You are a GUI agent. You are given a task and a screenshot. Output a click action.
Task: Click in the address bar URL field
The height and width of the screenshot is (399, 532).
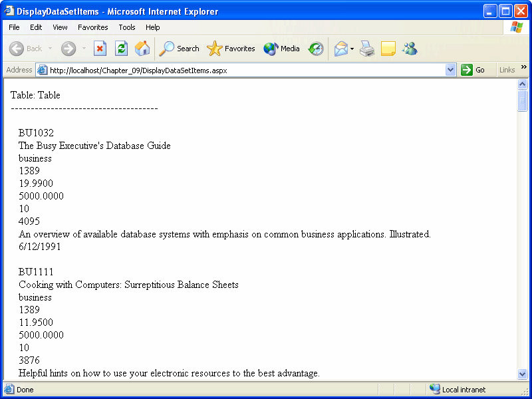point(246,70)
